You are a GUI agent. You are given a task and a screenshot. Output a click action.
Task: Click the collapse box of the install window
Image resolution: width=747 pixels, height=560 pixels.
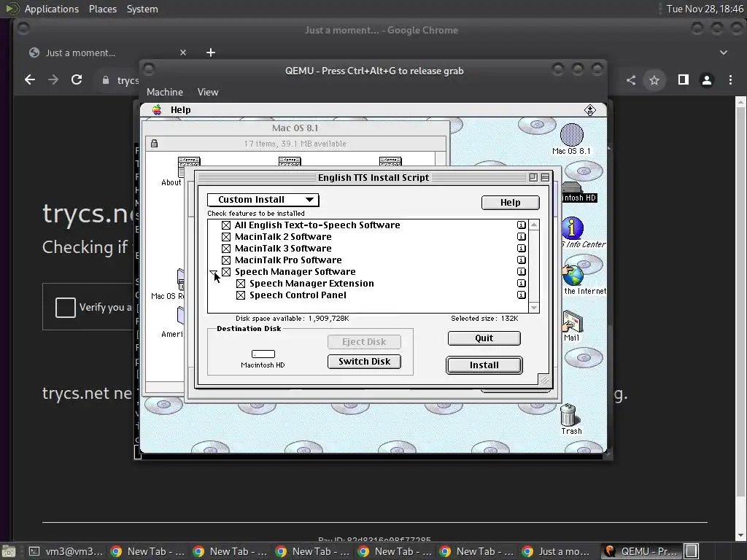coord(545,178)
